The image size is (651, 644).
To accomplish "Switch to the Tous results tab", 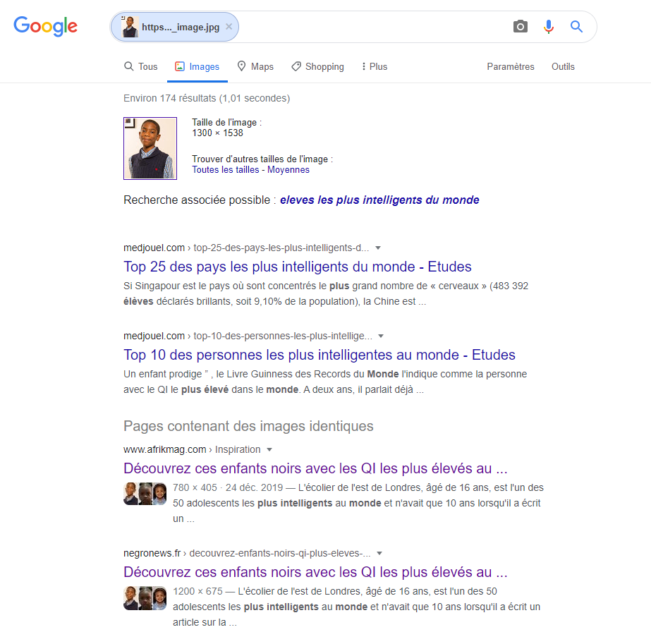I will pyautogui.click(x=141, y=66).
